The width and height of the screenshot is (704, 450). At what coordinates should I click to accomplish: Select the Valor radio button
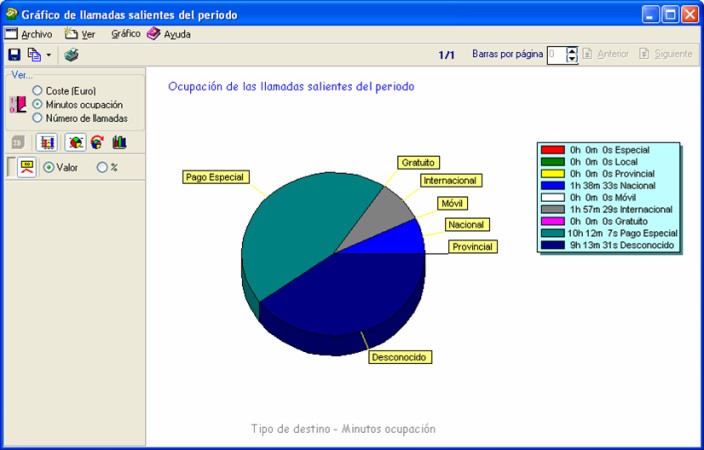[49, 167]
